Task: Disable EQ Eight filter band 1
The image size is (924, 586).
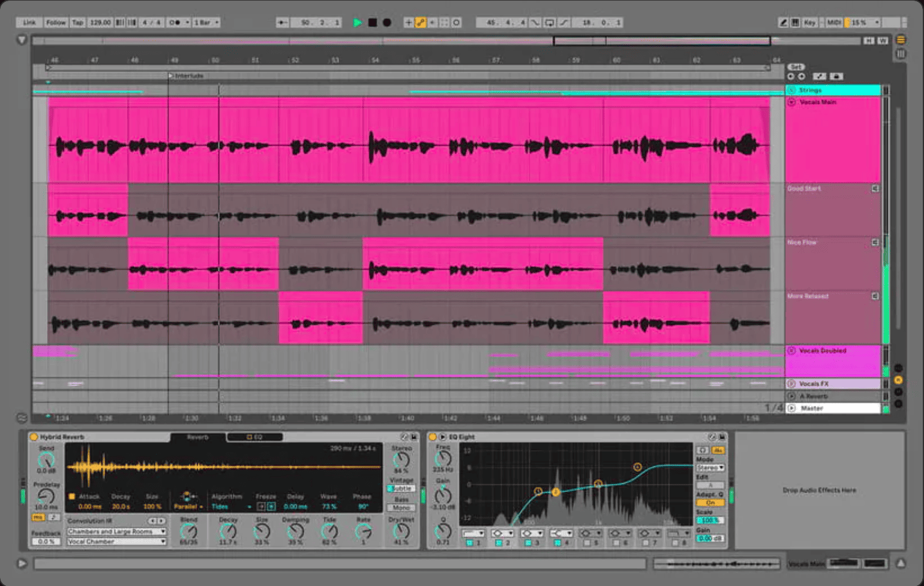Action: tap(469, 543)
